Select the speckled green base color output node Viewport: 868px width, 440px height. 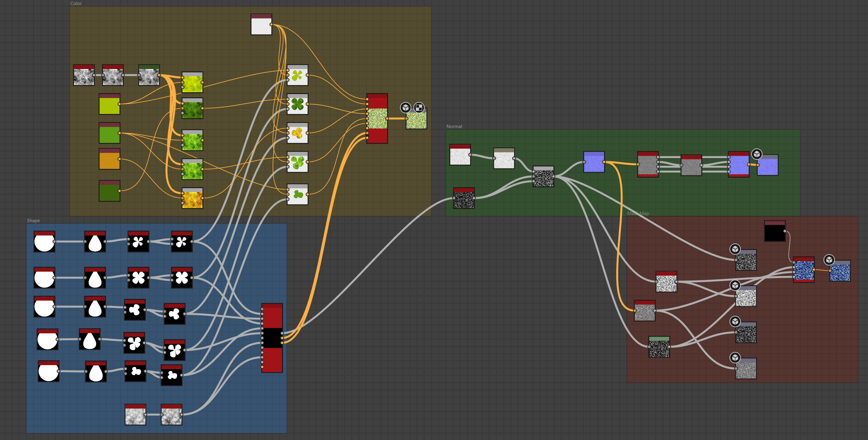[x=417, y=119]
